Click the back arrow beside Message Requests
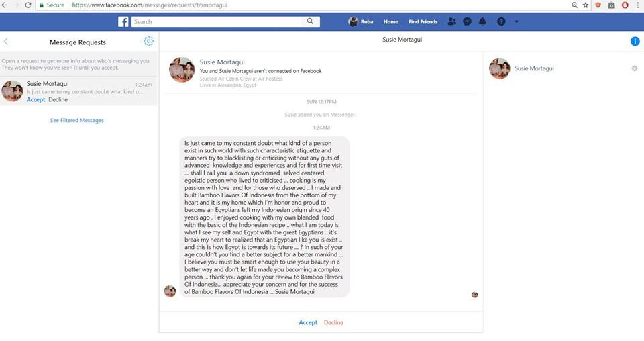The image size is (644, 341). [6, 42]
